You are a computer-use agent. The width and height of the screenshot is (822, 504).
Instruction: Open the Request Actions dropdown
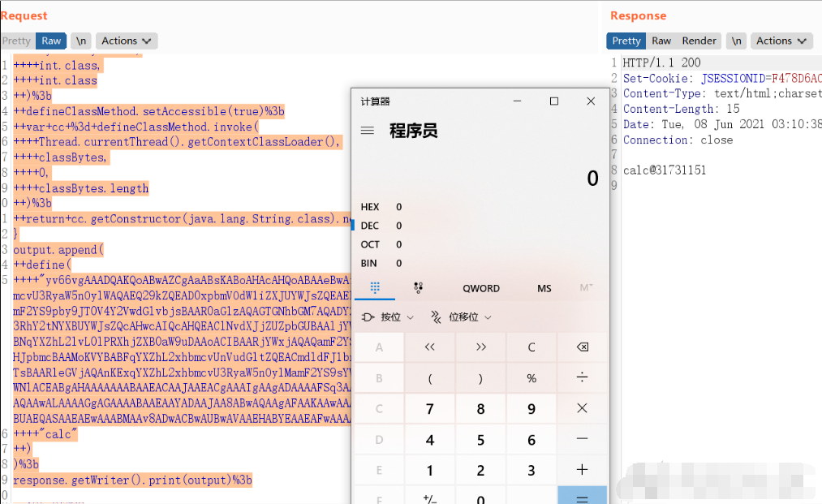pyautogui.click(x=127, y=41)
